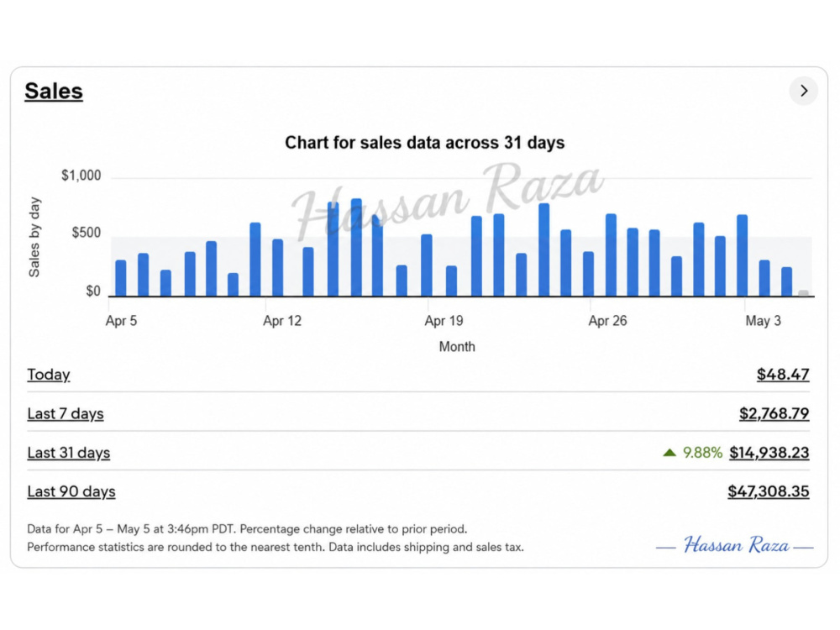
Task: Click the Apr 19 axis label
Action: pos(444,321)
